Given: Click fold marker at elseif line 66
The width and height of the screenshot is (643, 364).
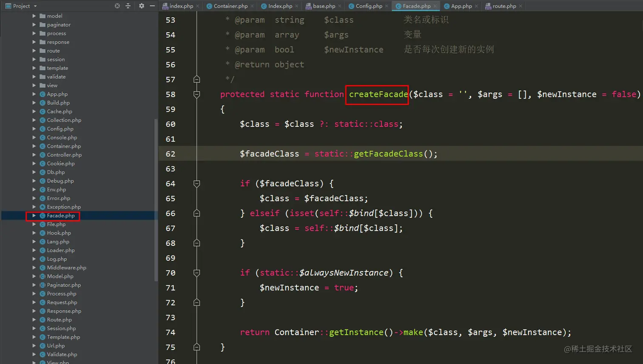Looking at the screenshot, I should [x=196, y=213].
